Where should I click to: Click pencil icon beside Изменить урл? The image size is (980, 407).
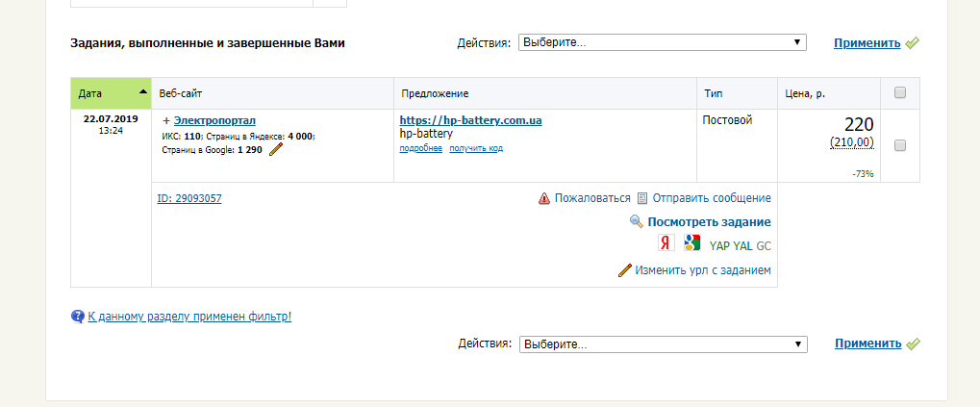pos(624,270)
